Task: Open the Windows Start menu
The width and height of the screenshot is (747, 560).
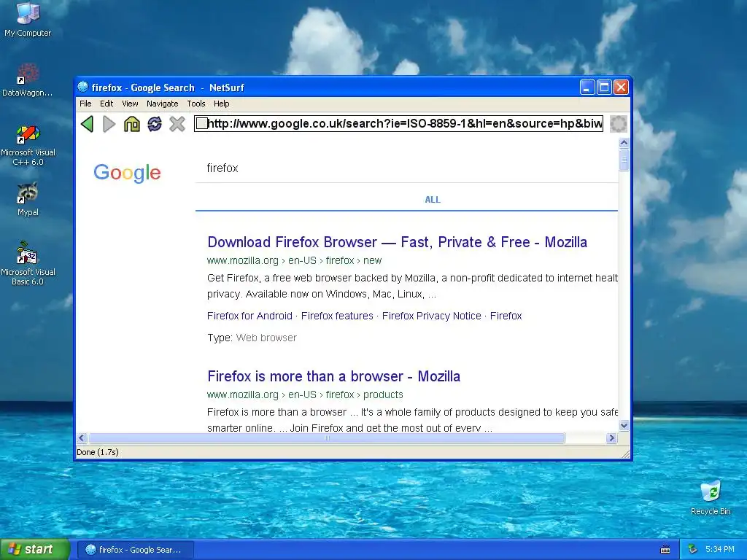Action: [35, 549]
